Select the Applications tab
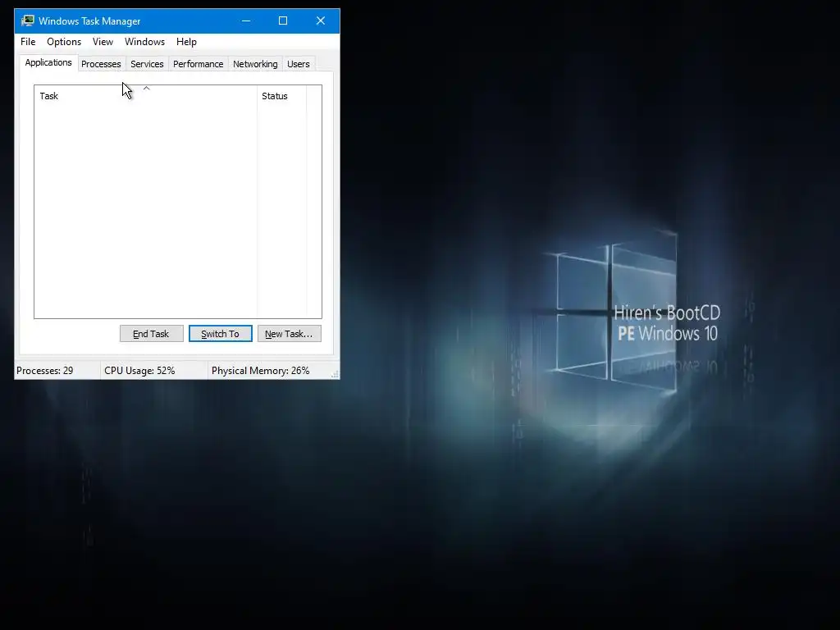The width and height of the screenshot is (840, 630). coord(48,62)
